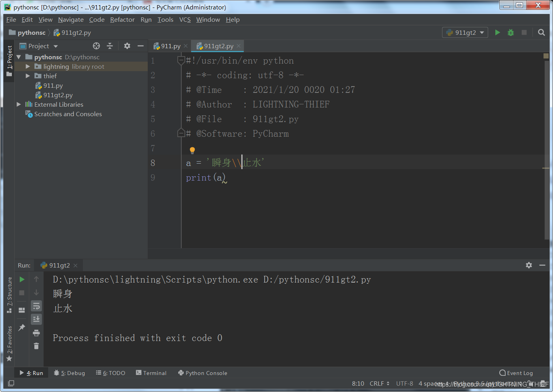Screen dimensions: 553x392
Task: Click the locate file crosshair icon
Action: click(x=96, y=46)
